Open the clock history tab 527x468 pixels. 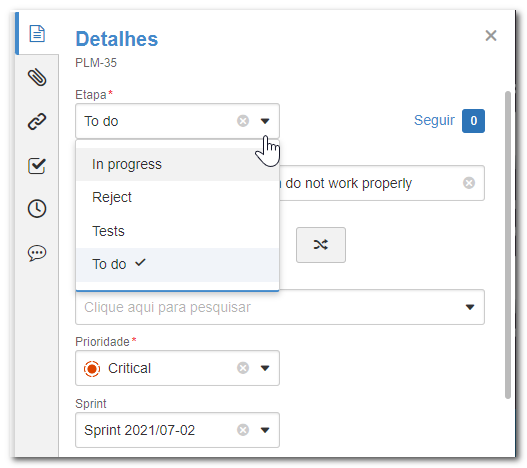[37, 209]
